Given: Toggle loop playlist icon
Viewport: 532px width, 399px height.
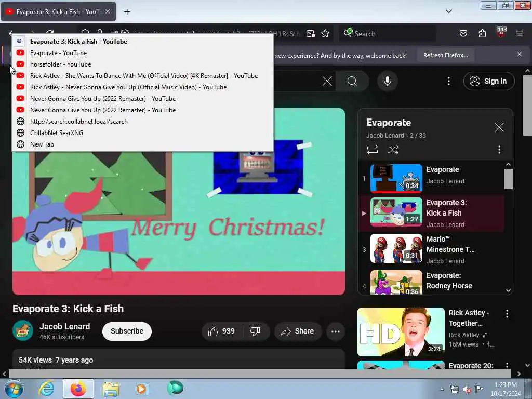Looking at the screenshot, I should click(x=373, y=150).
